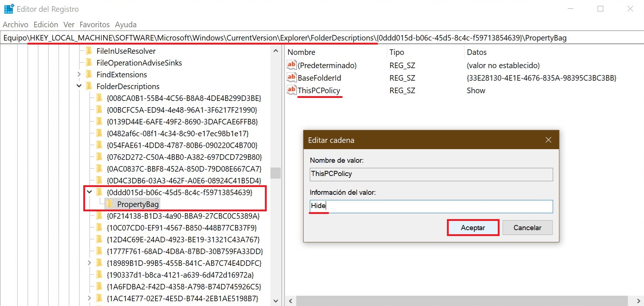644x306 pixels.
Task: Click folder icon of {1AC14E77-02E7-4E5D-B744-2EB1AE5198B7}
Action: pyautogui.click(x=99, y=298)
